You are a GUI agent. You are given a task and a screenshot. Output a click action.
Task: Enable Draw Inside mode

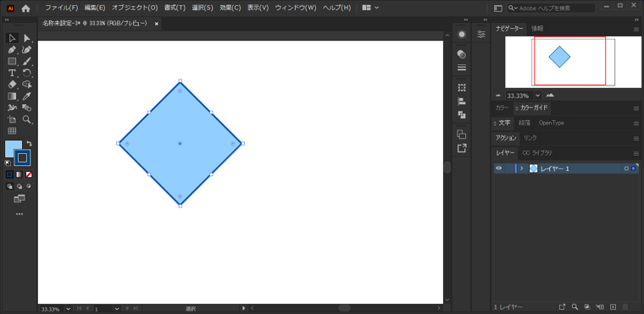click(x=29, y=186)
